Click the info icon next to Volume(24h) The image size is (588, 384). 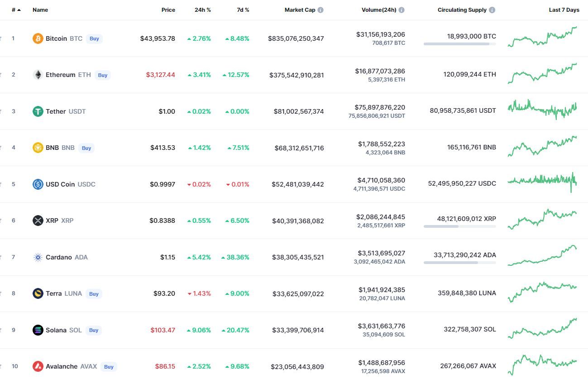coord(402,10)
